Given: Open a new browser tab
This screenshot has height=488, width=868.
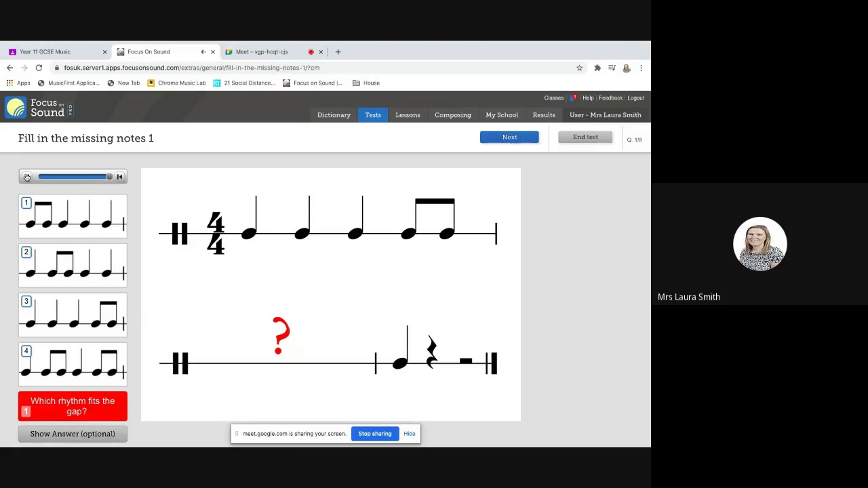Looking at the screenshot, I should (x=338, y=52).
